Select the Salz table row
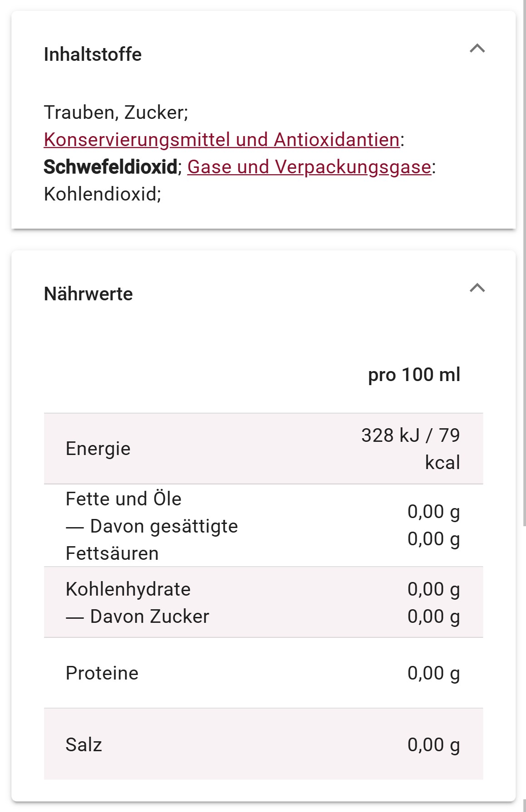This screenshot has height=812, width=526. point(263,744)
